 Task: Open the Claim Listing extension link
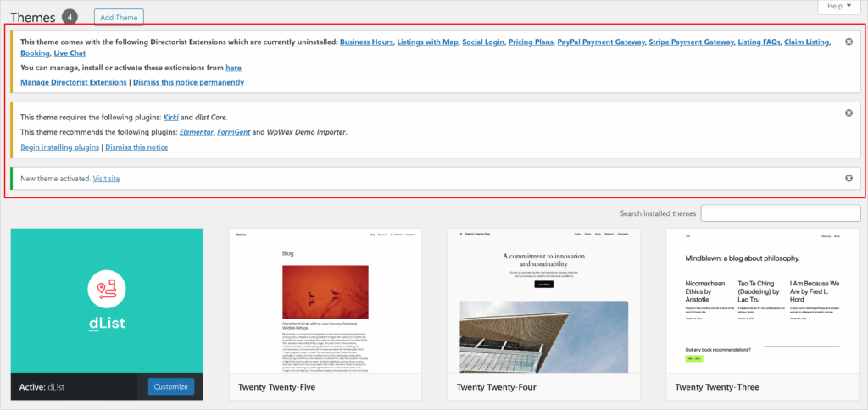pos(807,42)
